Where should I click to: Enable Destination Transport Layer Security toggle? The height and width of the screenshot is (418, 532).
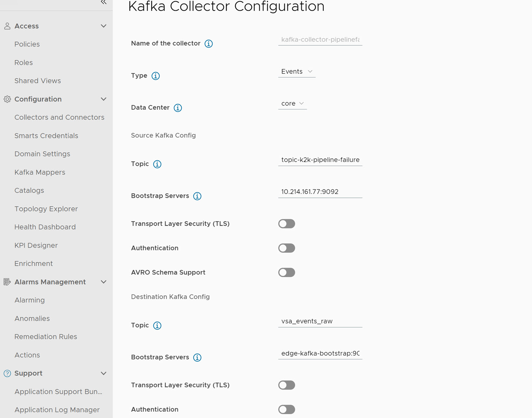click(x=287, y=385)
